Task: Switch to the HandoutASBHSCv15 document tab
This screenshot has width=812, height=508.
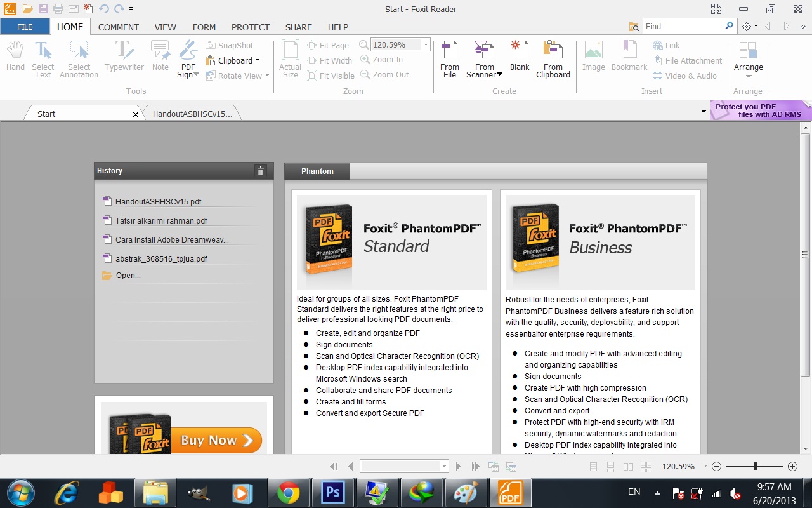Action: click(192, 114)
